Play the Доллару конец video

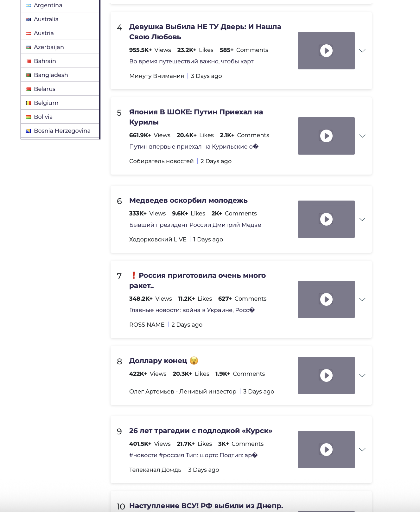coord(326,375)
